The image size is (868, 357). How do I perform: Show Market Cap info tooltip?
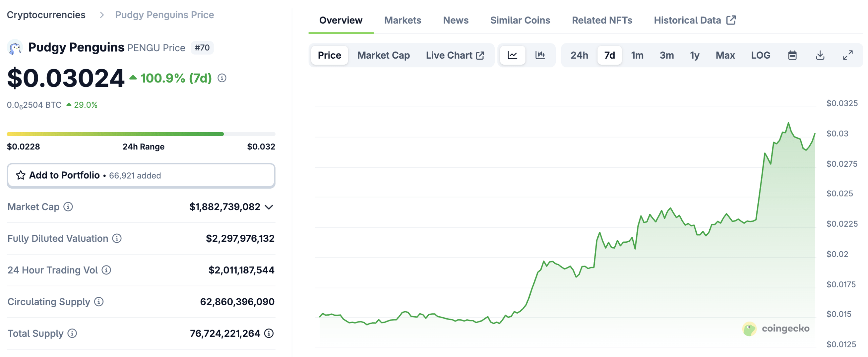click(68, 207)
